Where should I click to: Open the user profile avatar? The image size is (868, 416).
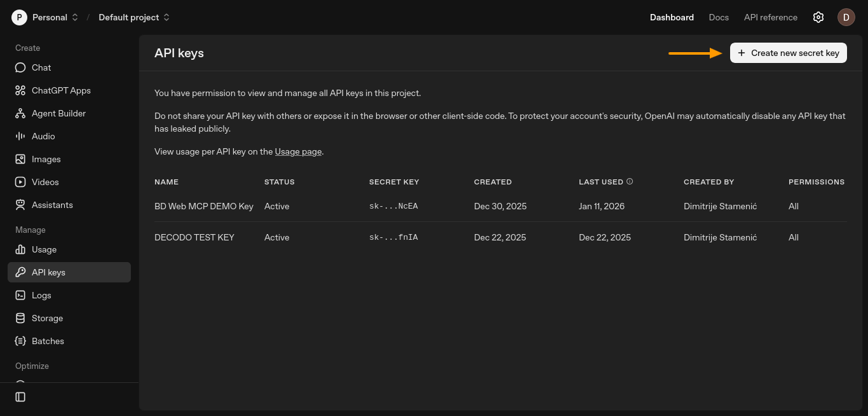tap(846, 17)
